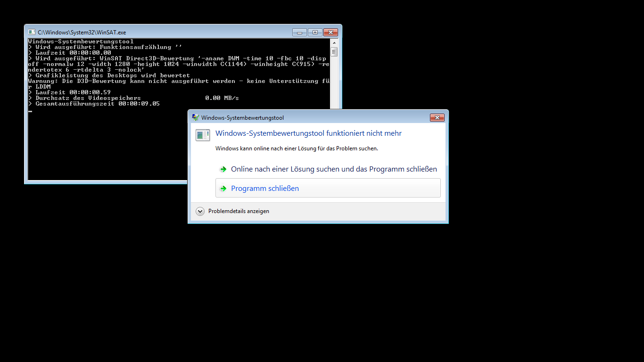The height and width of the screenshot is (362, 644).
Task: Choose Online nach einer Lösung suchen option
Action: 328,169
